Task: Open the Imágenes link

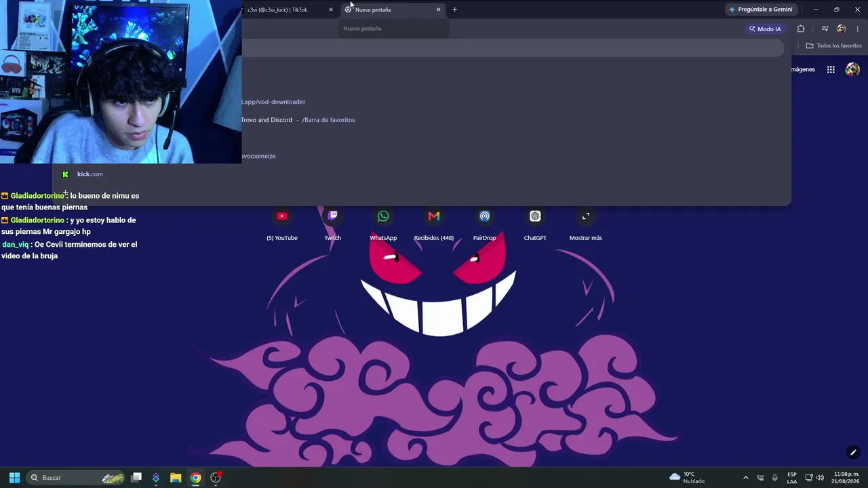Action: [803, 69]
